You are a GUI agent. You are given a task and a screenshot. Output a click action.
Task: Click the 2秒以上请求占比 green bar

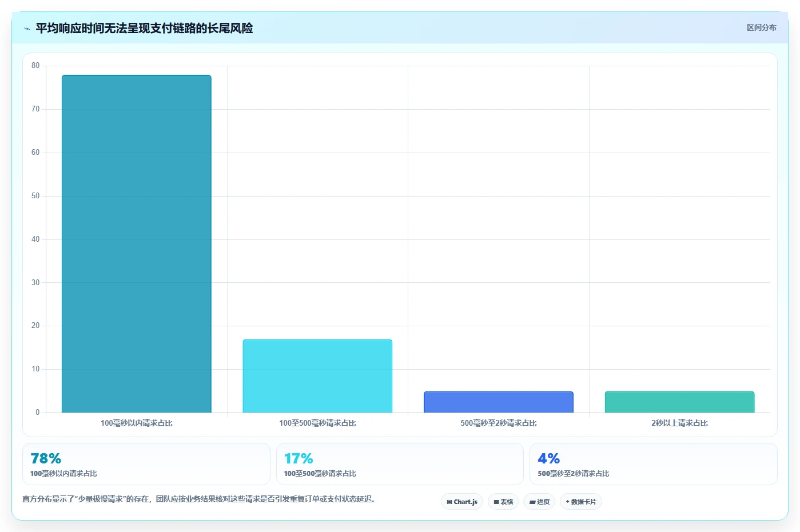click(x=679, y=402)
